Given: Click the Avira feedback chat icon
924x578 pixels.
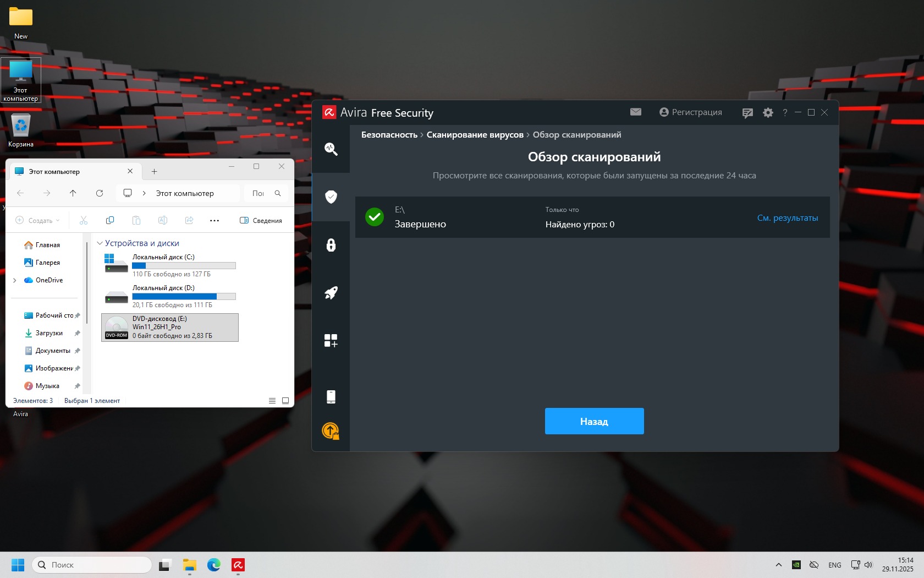Looking at the screenshot, I should click(x=747, y=113).
